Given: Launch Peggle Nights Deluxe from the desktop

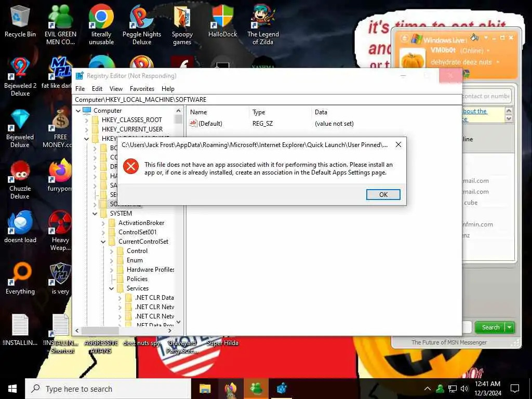Looking at the screenshot, I should click(142, 24).
